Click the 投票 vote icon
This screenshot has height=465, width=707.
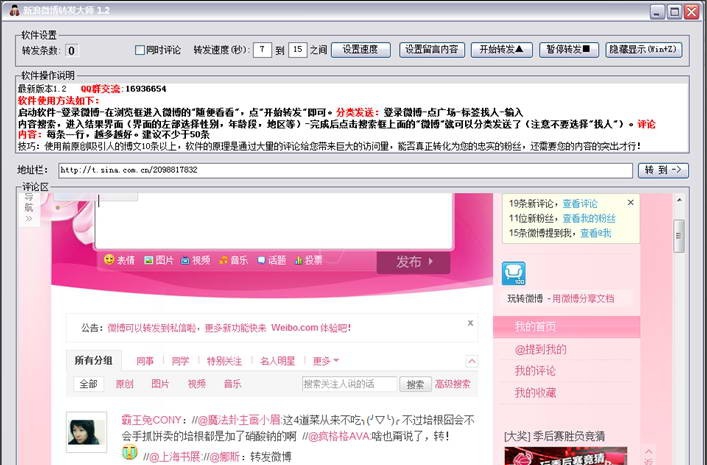click(298, 260)
